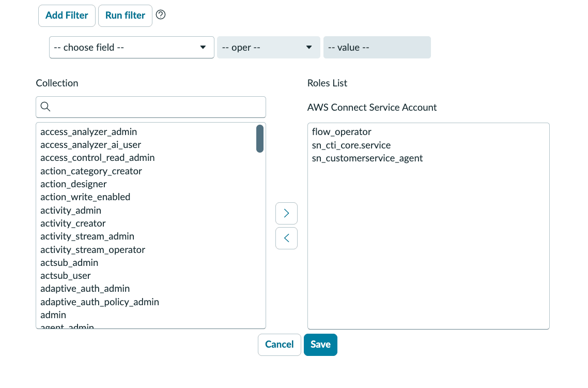Select action_designer role
The image size is (588, 388).
(73, 184)
